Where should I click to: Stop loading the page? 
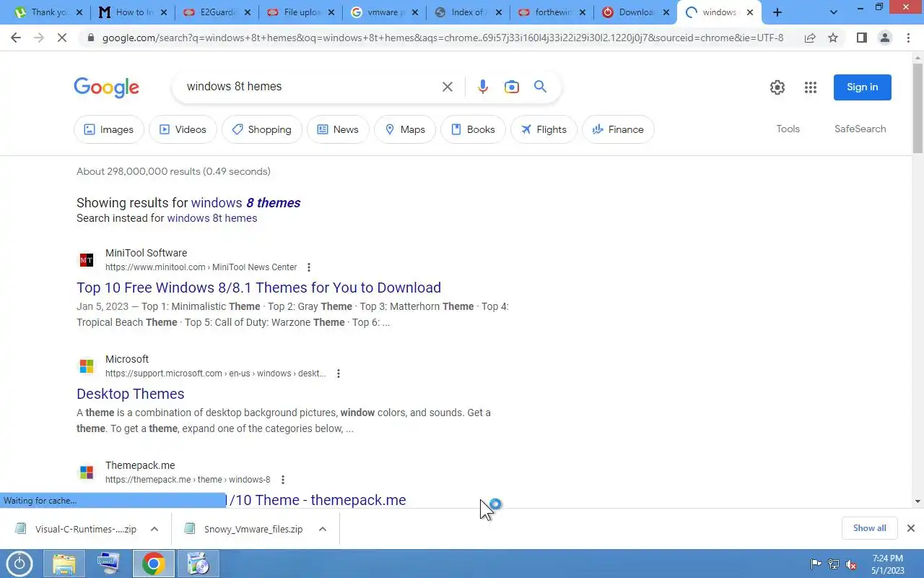coord(63,38)
